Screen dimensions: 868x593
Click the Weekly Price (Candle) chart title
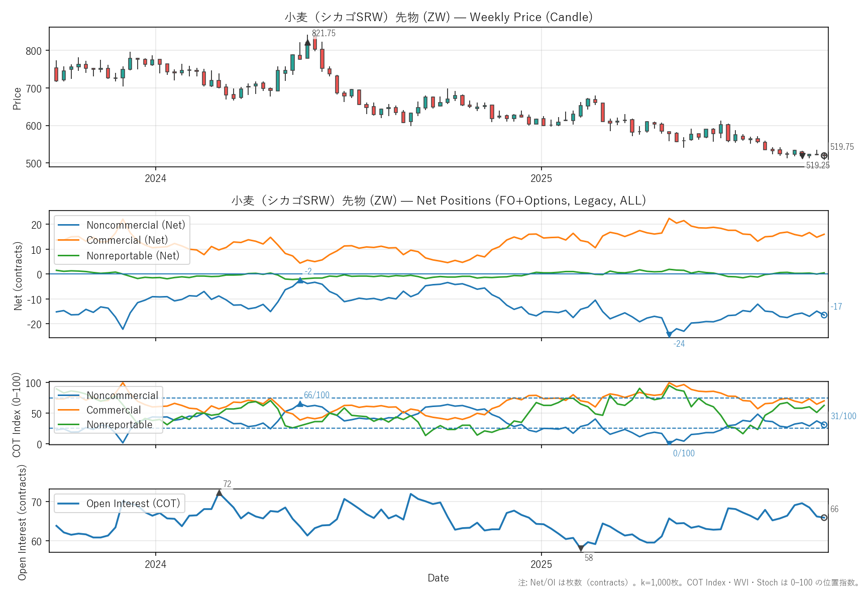pos(439,17)
